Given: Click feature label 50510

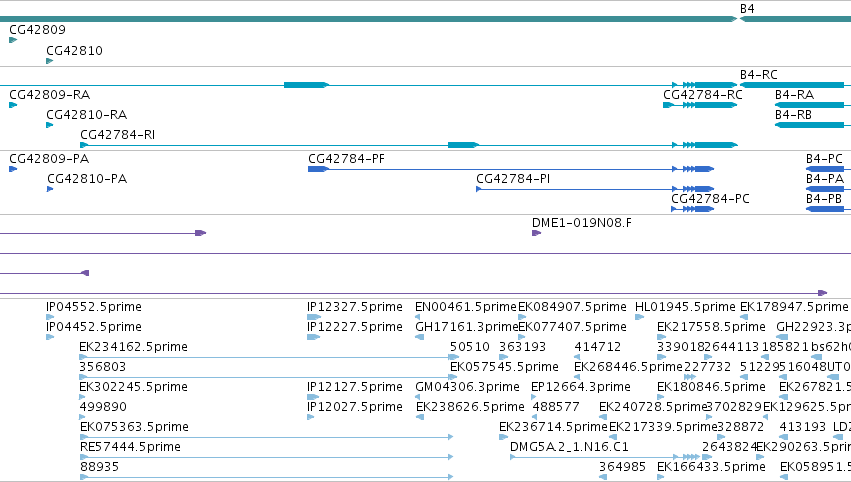Looking at the screenshot, I should (x=469, y=347).
